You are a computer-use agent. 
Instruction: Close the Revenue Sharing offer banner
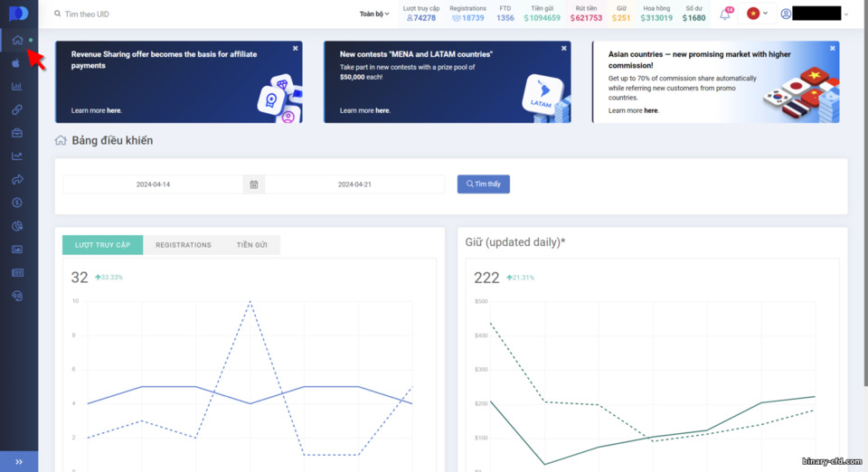click(295, 48)
